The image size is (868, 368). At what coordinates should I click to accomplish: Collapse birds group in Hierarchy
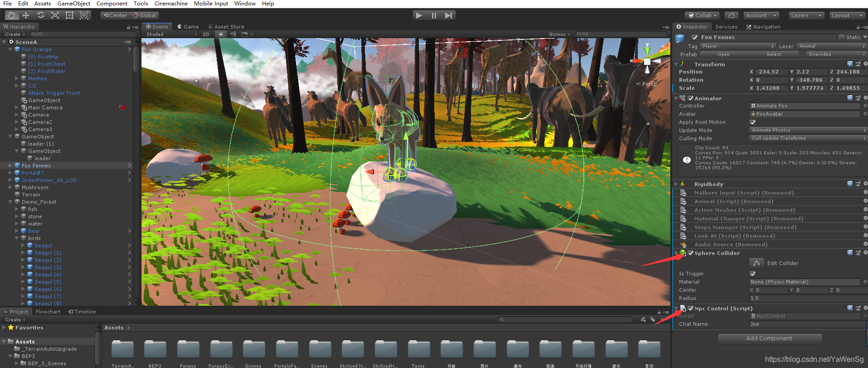(17, 238)
